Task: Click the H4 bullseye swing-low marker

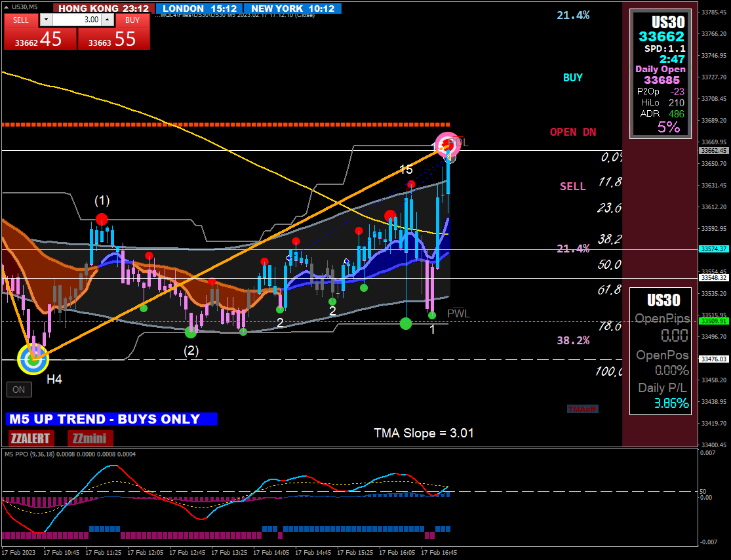Action: 33,359
